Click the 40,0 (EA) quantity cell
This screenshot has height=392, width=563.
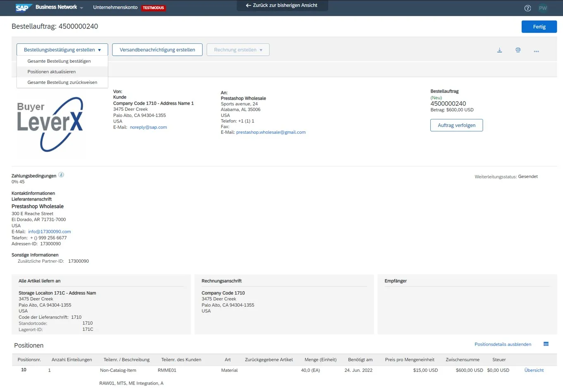click(310, 371)
